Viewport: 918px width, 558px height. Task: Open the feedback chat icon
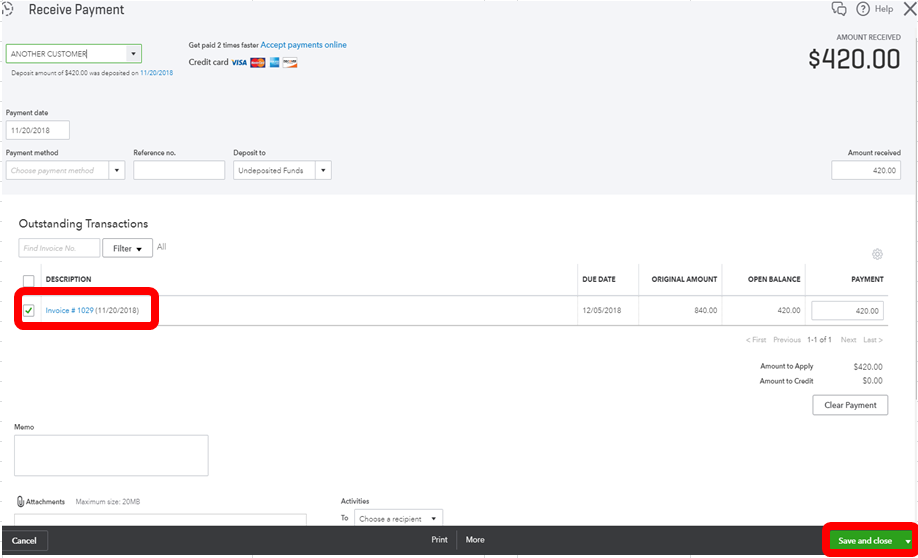tap(839, 9)
